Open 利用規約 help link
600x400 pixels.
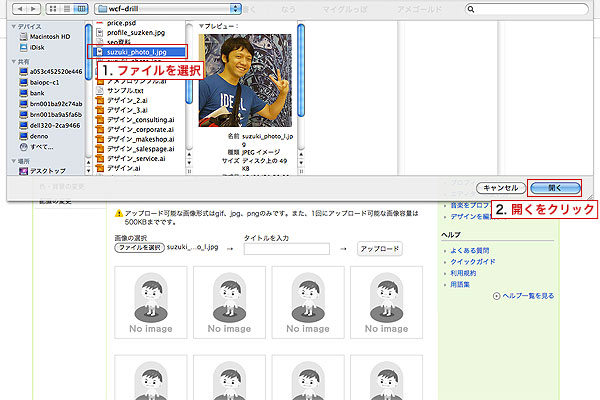pyautogui.click(x=463, y=273)
